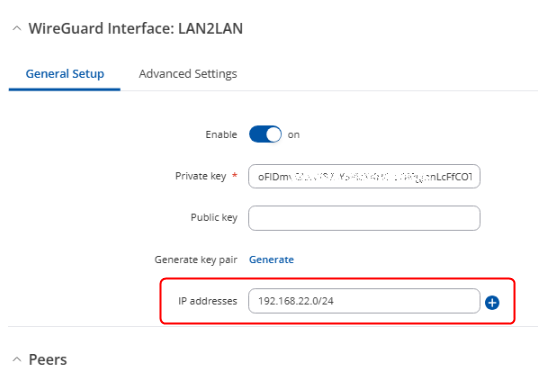Image resolution: width=538 pixels, height=373 pixels.
Task: Turn off the Enable switch
Action: pos(265,134)
